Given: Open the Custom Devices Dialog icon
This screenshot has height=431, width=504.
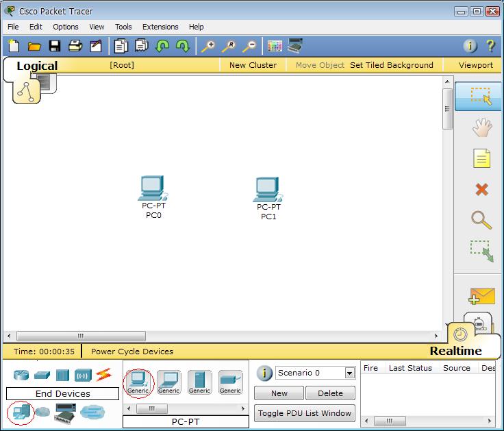Looking at the screenshot, I should click(295, 46).
